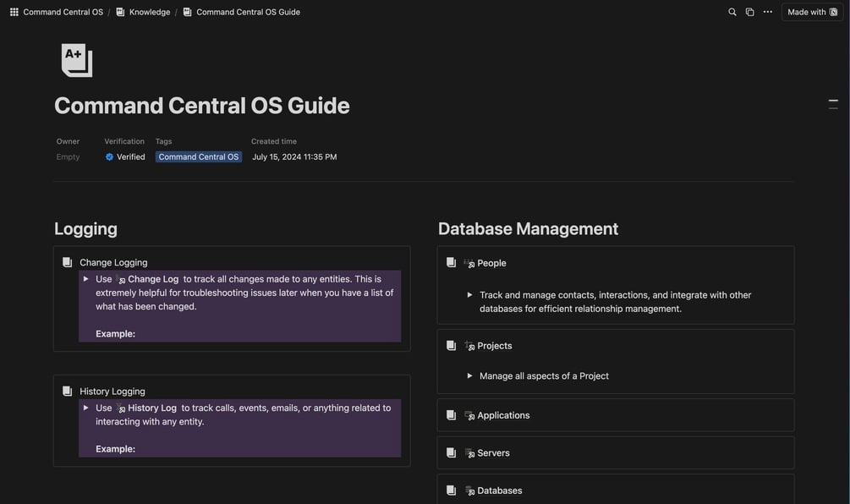Click the Command Central OS grid icon
The height and width of the screenshot is (504, 850).
click(14, 12)
